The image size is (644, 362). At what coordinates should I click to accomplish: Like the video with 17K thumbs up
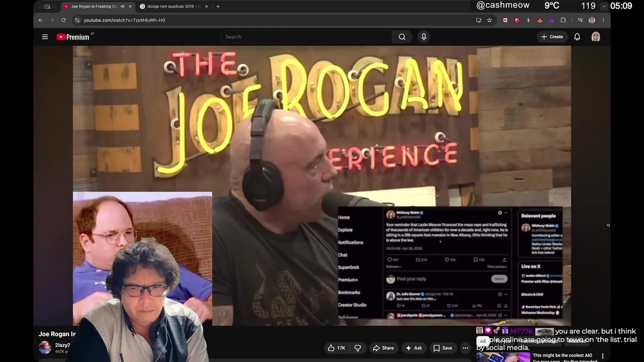click(336, 348)
